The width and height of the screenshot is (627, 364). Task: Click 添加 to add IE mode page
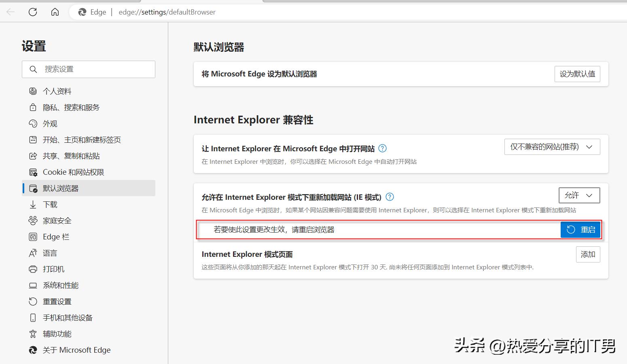588,254
